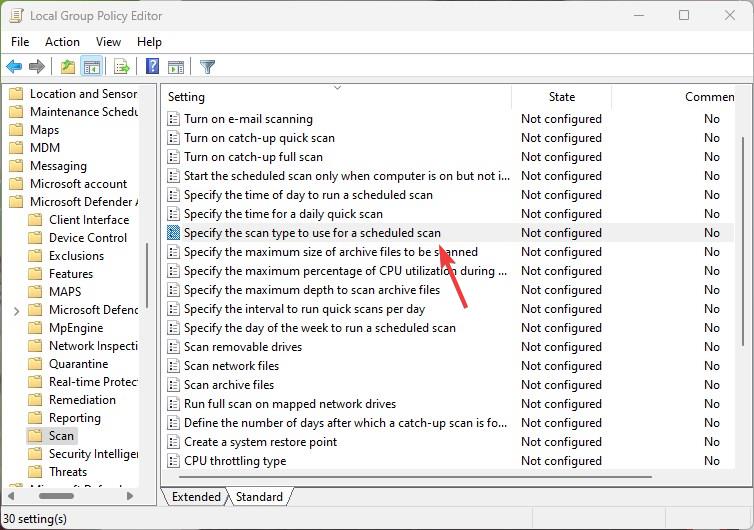
Task: Toggle the Show/Hide console tree icon
Action: pos(91,66)
